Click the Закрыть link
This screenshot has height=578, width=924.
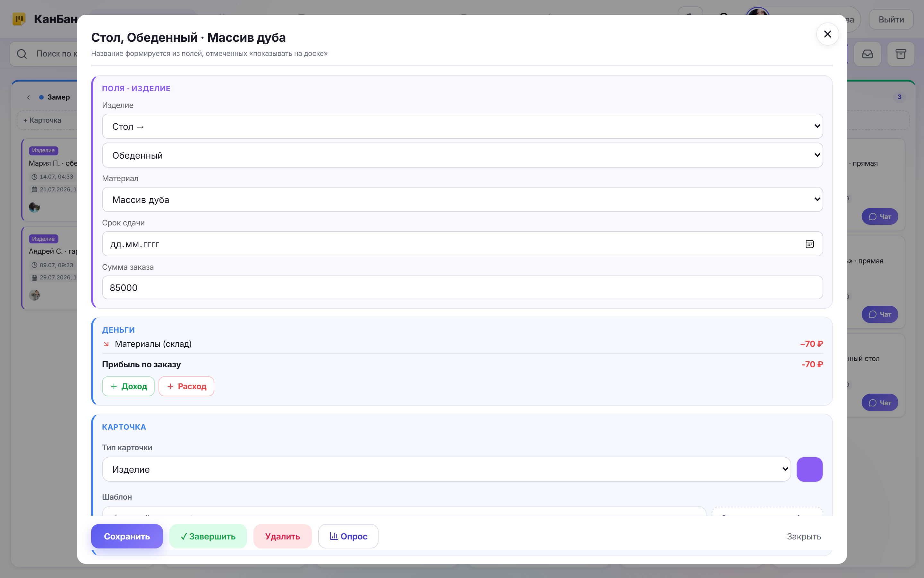click(x=804, y=536)
